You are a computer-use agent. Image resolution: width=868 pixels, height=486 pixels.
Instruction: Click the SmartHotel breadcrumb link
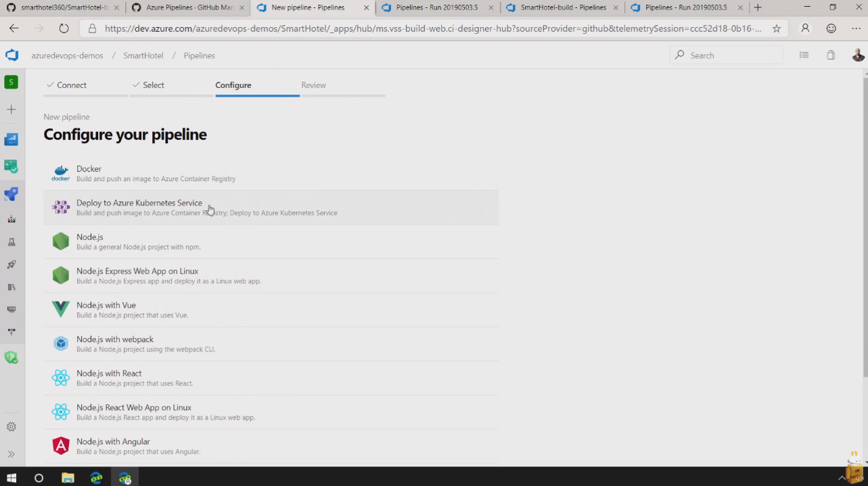pos(143,55)
